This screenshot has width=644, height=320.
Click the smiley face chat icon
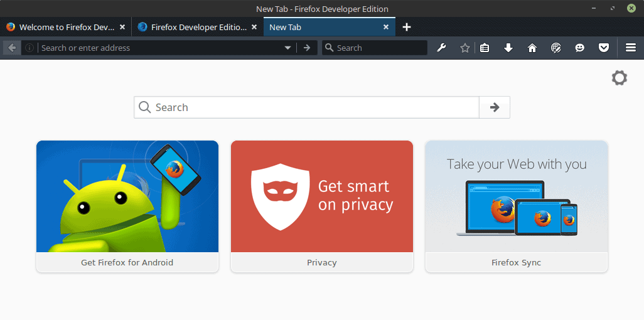pos(579,48)
